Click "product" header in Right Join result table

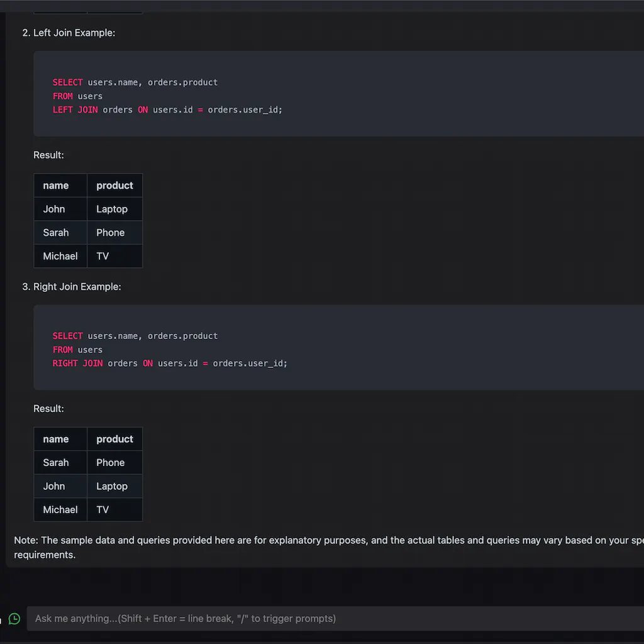pyautogui.click(x=114, y=439)
